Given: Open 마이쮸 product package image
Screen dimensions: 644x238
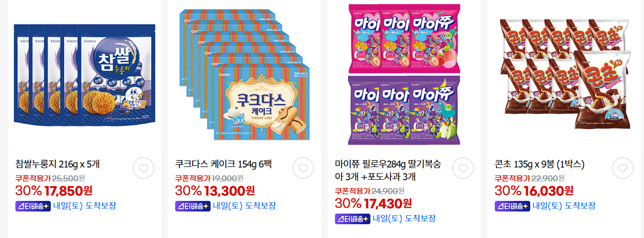Looking at the screenshot, I should 404,74.
